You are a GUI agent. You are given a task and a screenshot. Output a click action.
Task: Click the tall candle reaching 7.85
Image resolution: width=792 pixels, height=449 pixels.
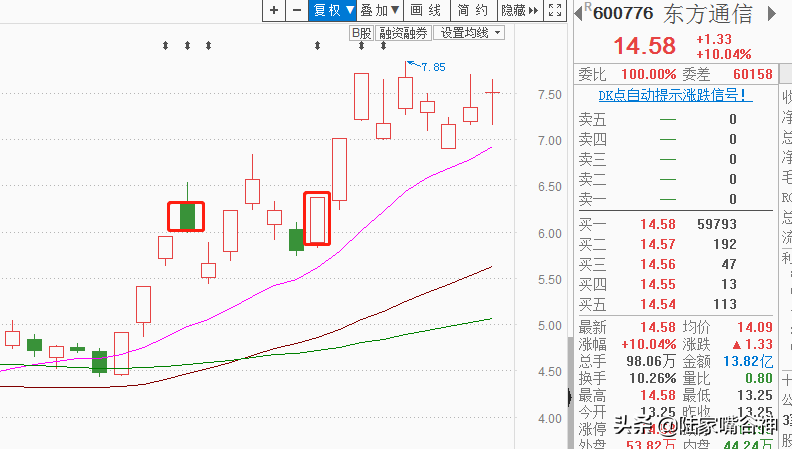click(405, 92)
